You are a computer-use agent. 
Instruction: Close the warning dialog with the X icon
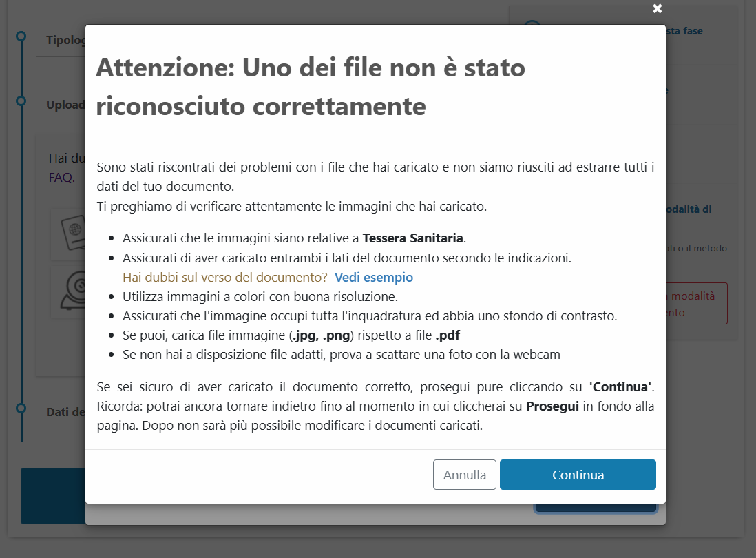(658, 8)
